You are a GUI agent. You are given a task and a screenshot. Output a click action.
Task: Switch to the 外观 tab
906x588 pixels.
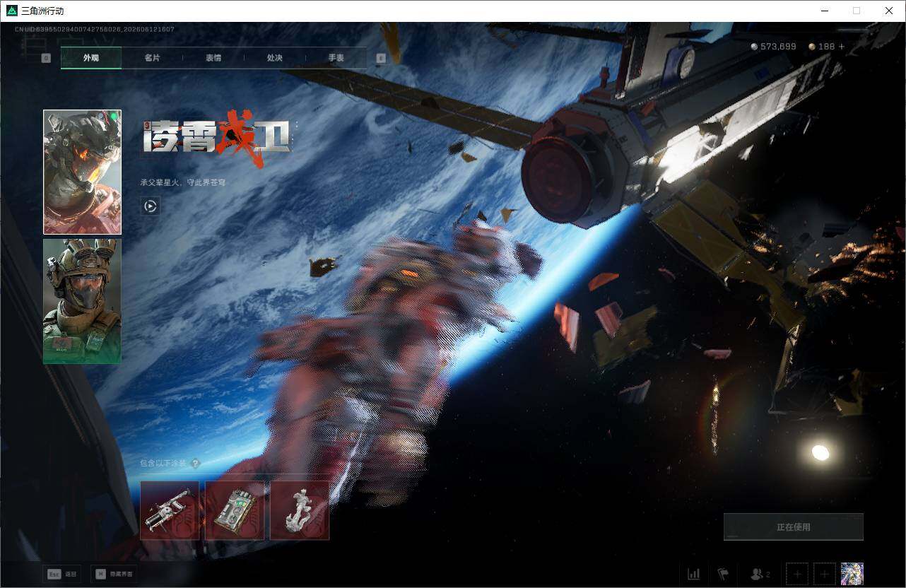click(x=91, y=58)
